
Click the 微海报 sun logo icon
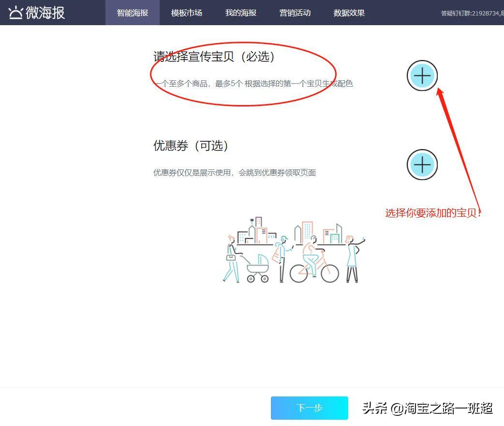(15, 12)
